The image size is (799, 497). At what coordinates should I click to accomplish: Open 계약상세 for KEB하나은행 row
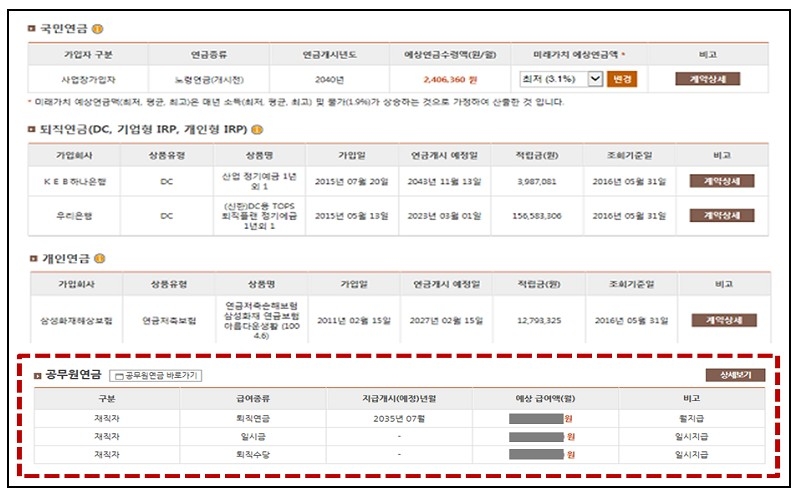coord(722,181)
